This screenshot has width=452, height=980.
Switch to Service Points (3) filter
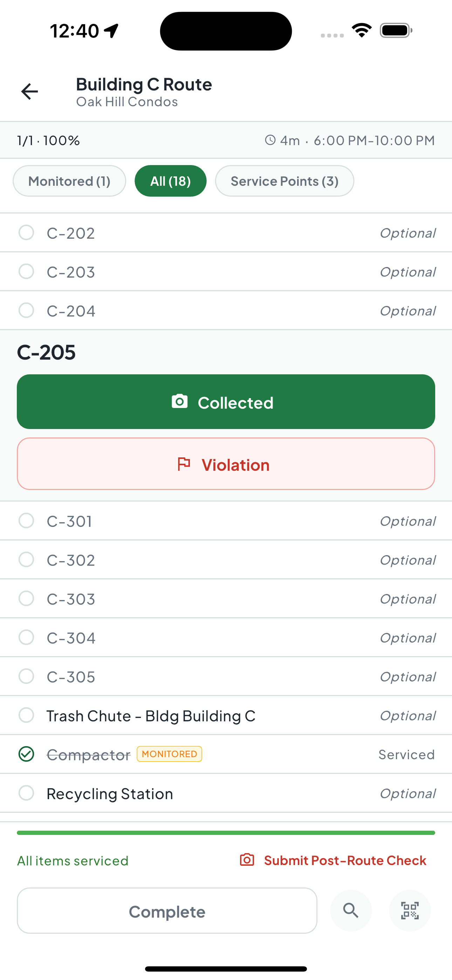[x=285, y=181]
